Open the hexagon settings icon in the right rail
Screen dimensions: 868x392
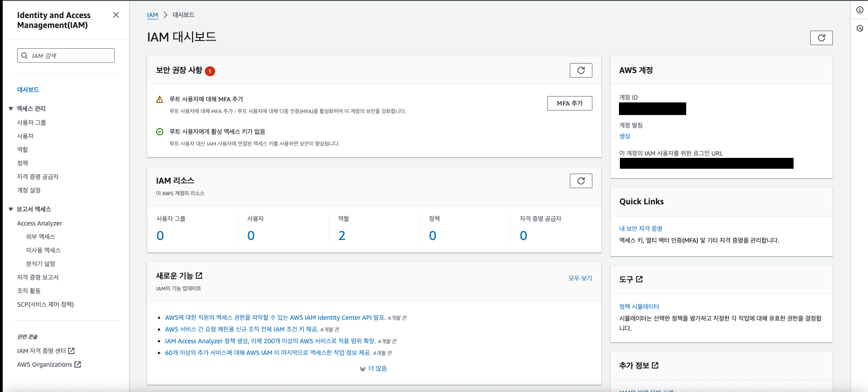[860, 28]
